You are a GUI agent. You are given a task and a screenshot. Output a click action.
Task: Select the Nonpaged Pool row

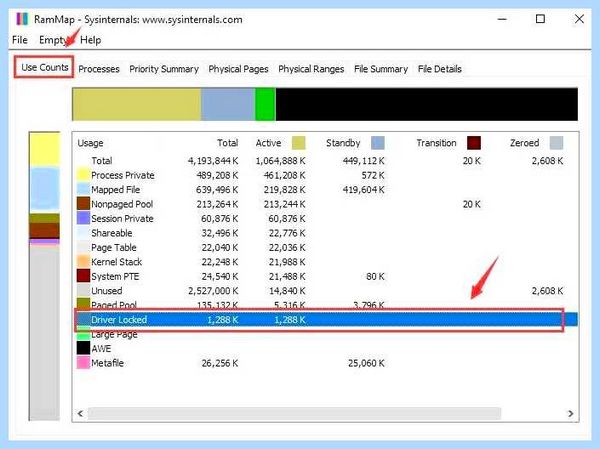325,204
